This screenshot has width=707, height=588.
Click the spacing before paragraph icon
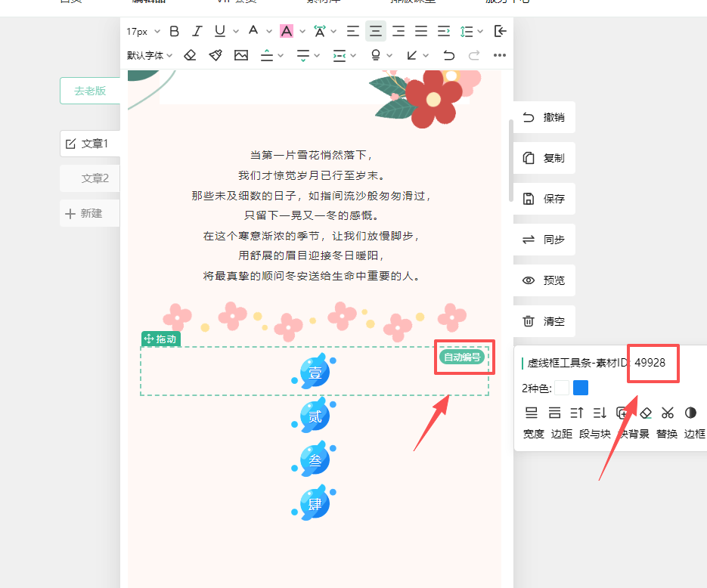coord(267,55)
